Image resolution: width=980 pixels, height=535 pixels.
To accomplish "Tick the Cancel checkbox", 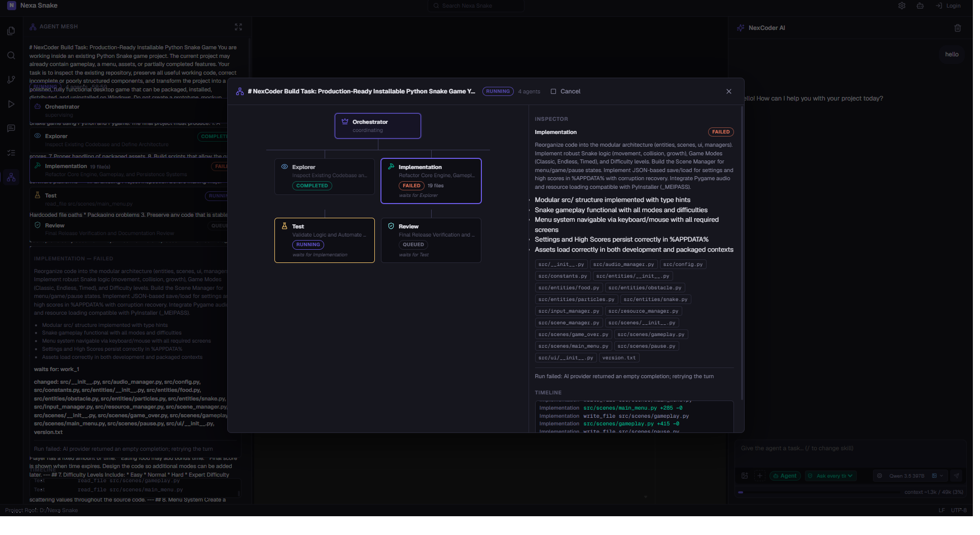I will tap(553, 91).
